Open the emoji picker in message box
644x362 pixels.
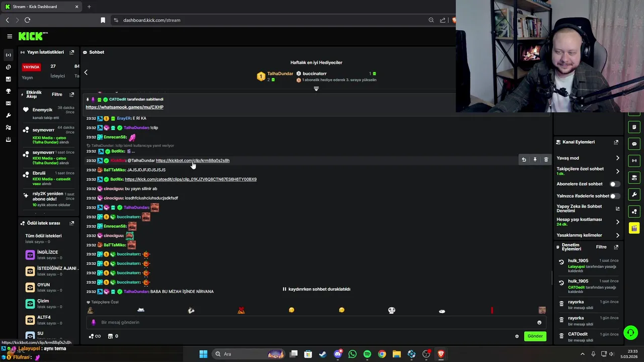click(539, 322)
